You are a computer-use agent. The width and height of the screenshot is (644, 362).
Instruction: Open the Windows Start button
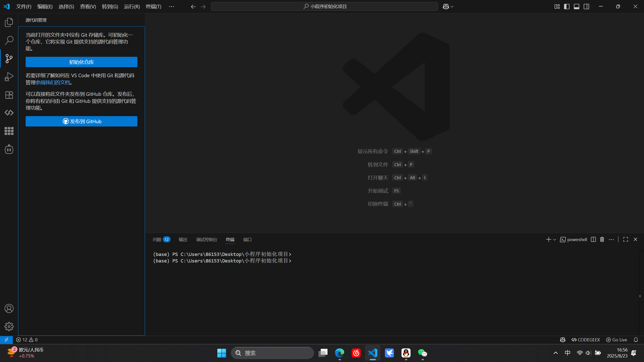222,353
